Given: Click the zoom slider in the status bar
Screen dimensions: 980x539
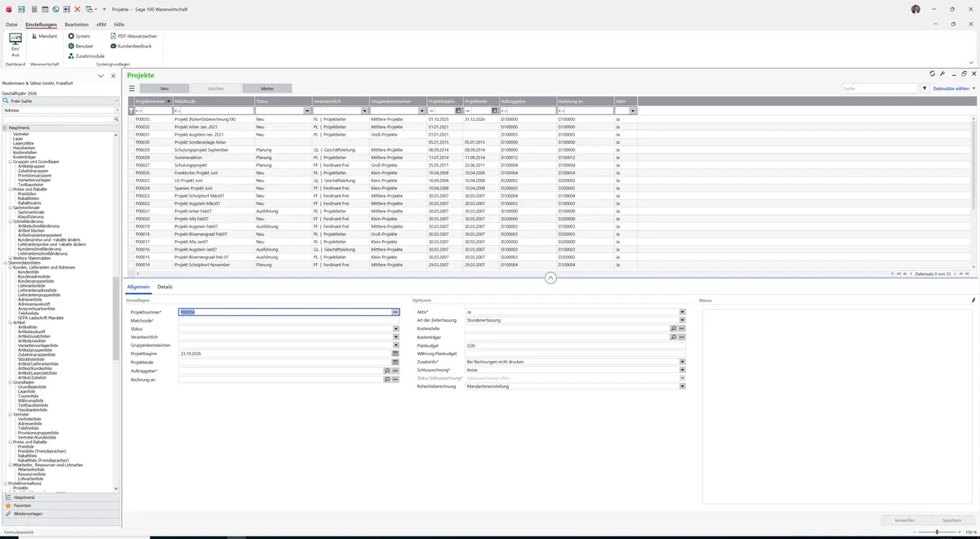Looking at the screenshot, I should coord(936,532).
